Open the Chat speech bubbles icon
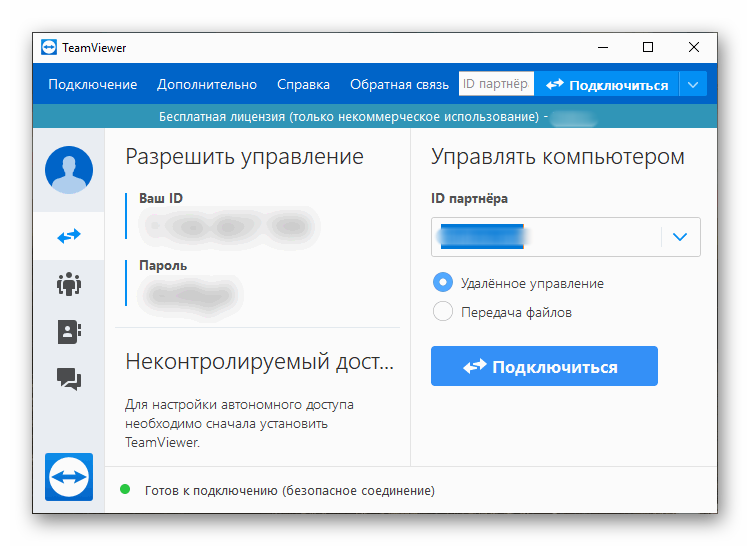 tap(69, 379)
